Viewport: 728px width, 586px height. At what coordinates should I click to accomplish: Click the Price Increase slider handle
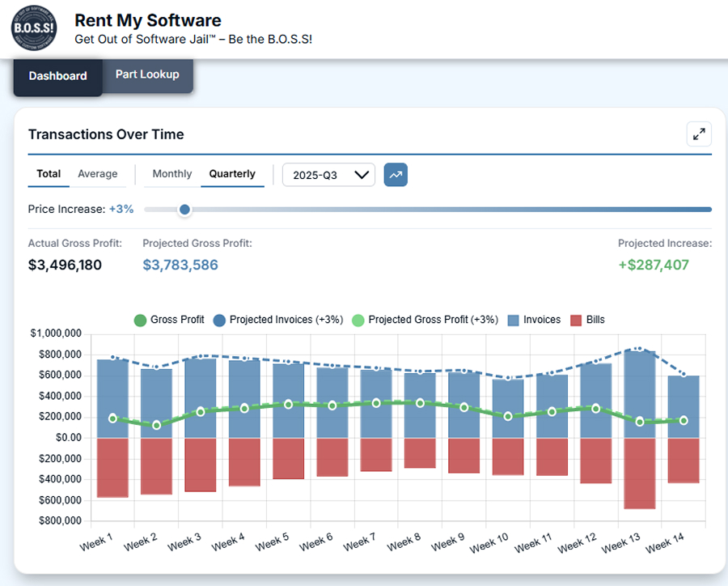point(184,210)
